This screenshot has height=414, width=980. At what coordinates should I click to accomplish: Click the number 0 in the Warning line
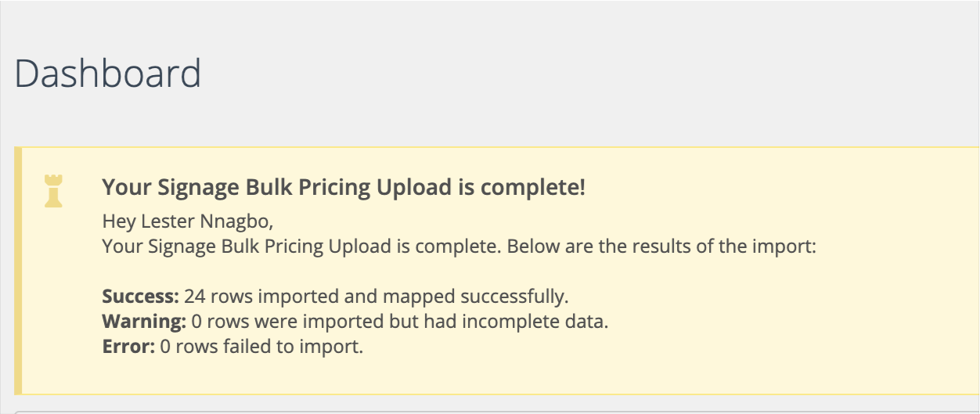point(196,322)
